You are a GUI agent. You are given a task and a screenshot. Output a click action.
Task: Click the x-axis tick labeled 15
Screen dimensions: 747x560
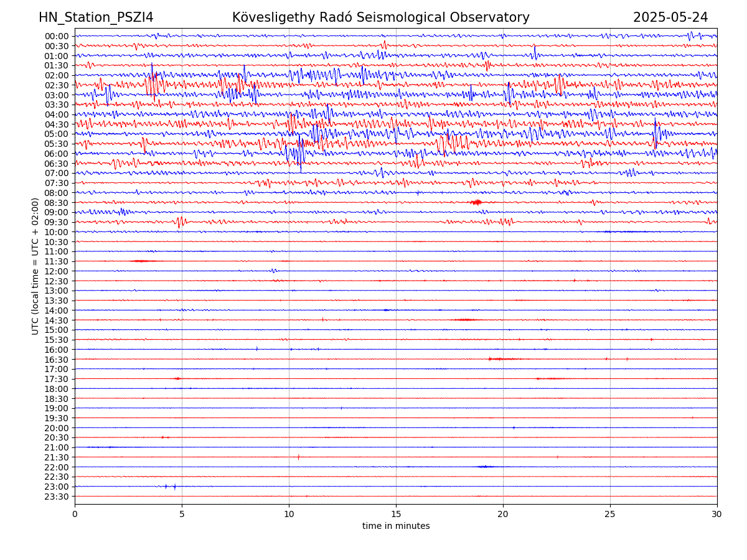(x=396, y=514)
